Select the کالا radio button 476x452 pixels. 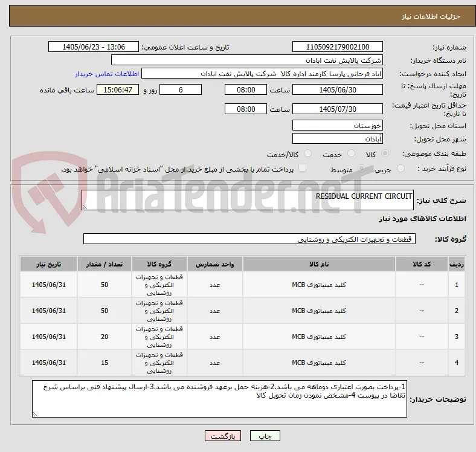385,153
